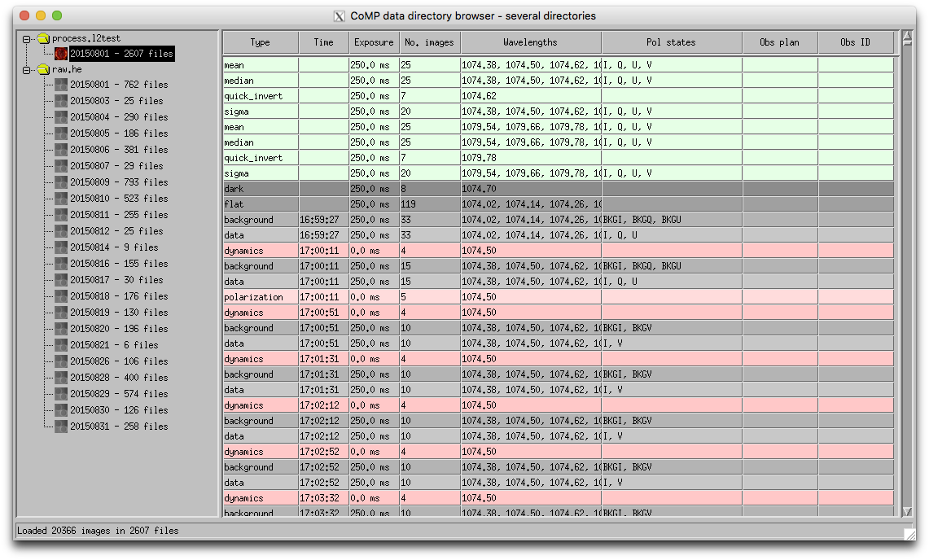Select 20150828 - 400 files in sidebar
This screenshot has height=560, width=929.
pos(120,378)
